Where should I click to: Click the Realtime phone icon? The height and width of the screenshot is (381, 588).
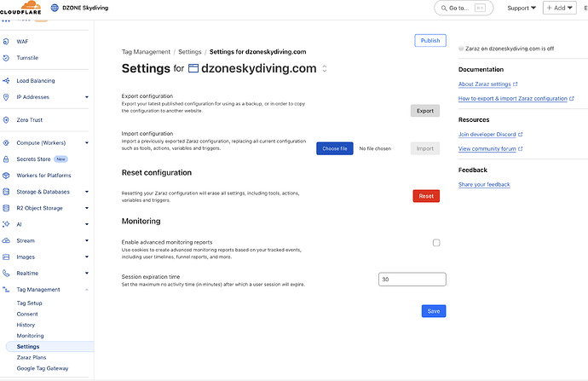[6, 274]
